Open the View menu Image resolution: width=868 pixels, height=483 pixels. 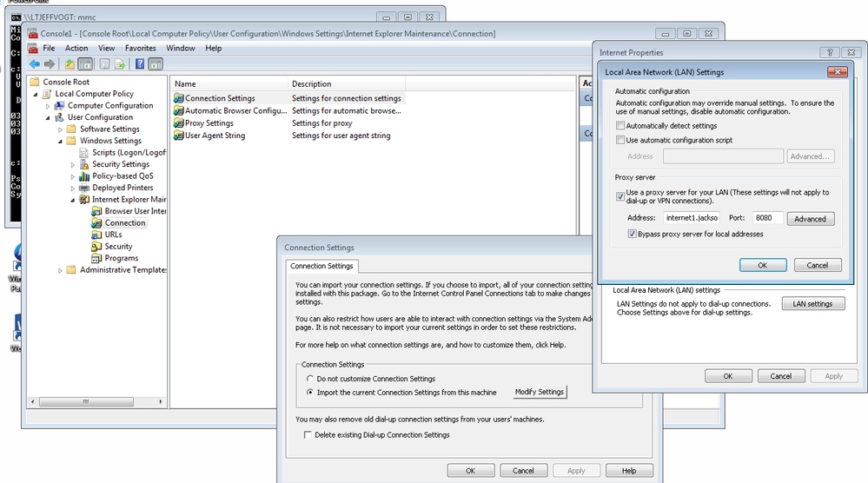(x=106, y=48)
